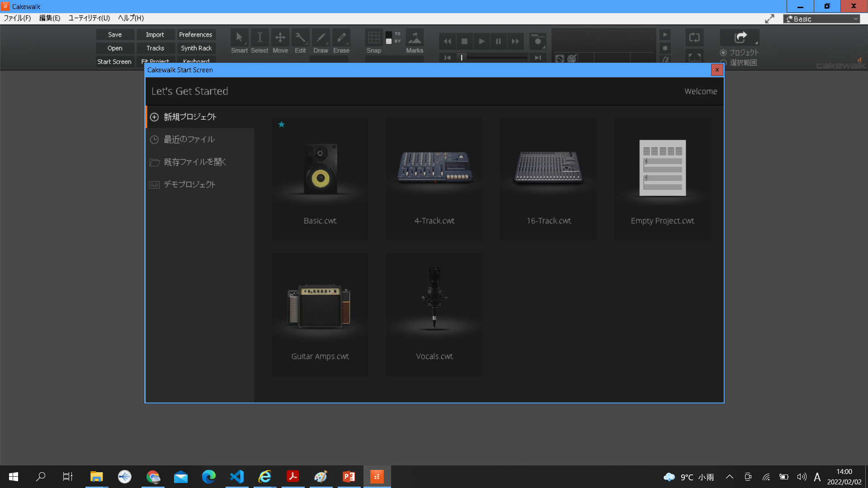Click the Record button

538,41
